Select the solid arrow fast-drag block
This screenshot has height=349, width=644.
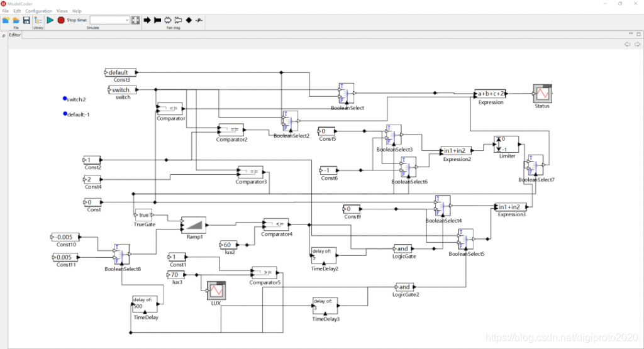pos(147,20)
